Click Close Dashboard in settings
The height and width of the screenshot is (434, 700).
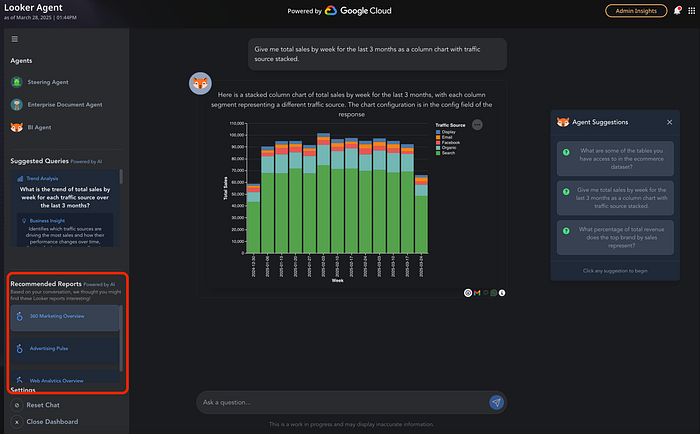(52, 421)
